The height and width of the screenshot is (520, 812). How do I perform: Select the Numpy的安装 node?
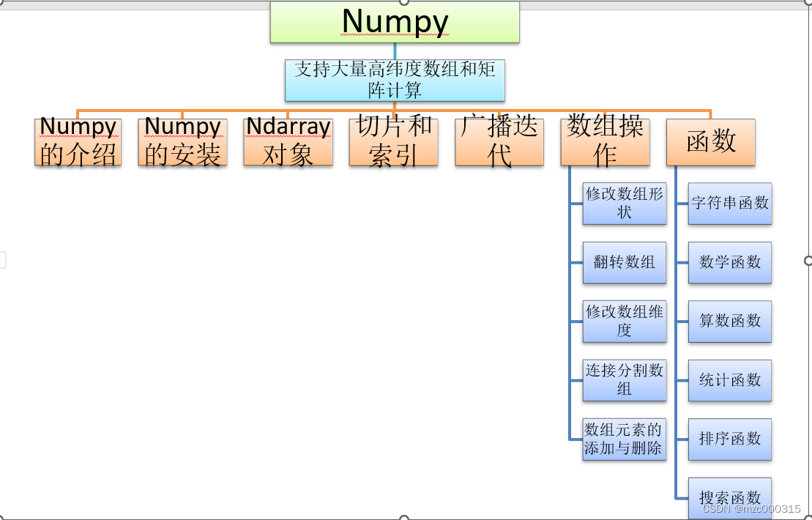182,142
